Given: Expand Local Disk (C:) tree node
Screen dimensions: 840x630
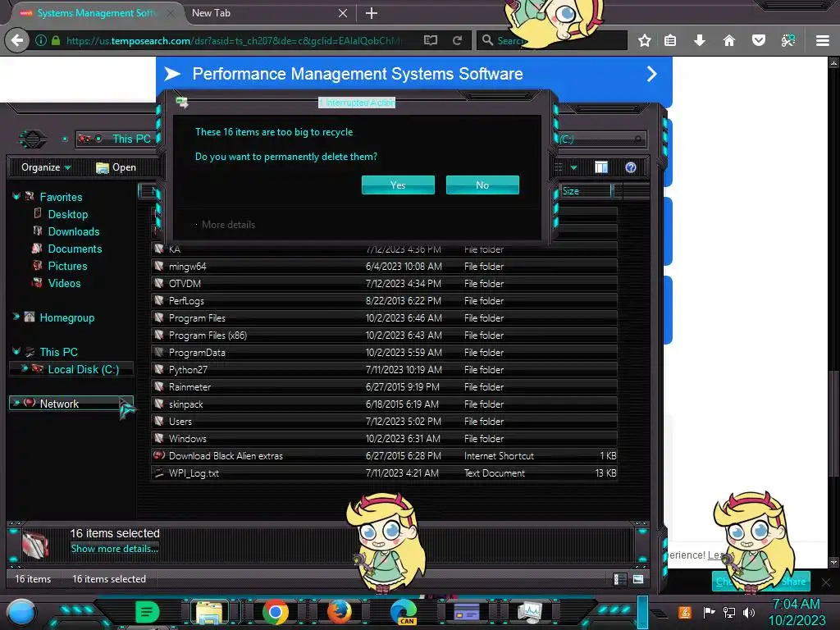Looking at the screenshot, I should click(x=24, y=368).
